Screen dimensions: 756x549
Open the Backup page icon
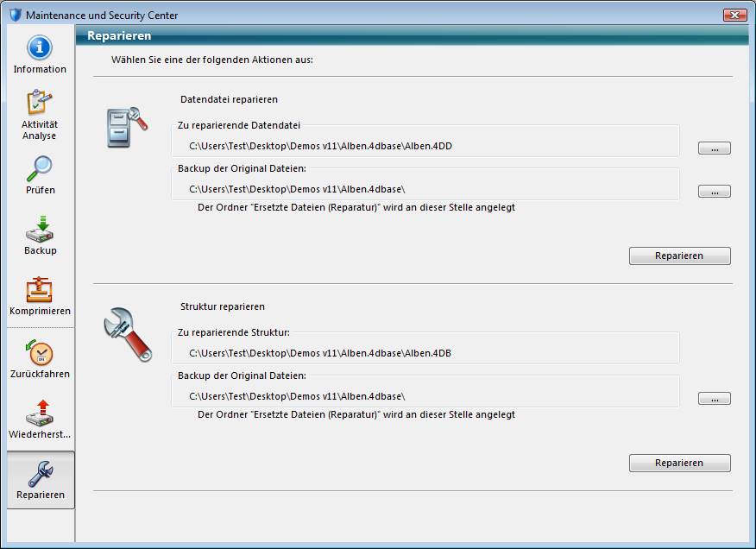(x=40, y=229)
